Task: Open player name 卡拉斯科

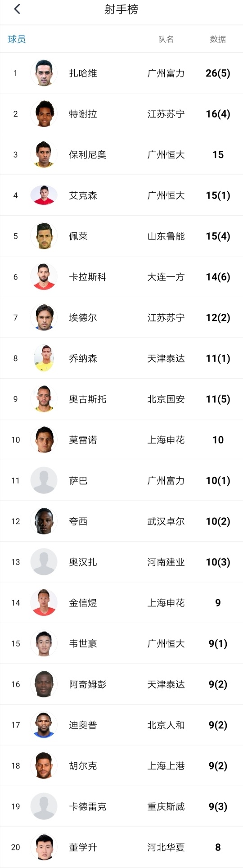Action: (88, 277)
